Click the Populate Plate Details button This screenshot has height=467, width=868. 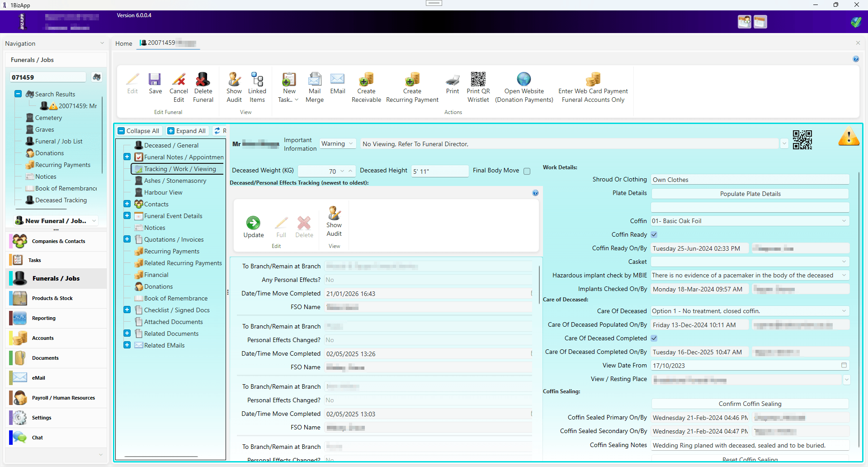[750, 194]
